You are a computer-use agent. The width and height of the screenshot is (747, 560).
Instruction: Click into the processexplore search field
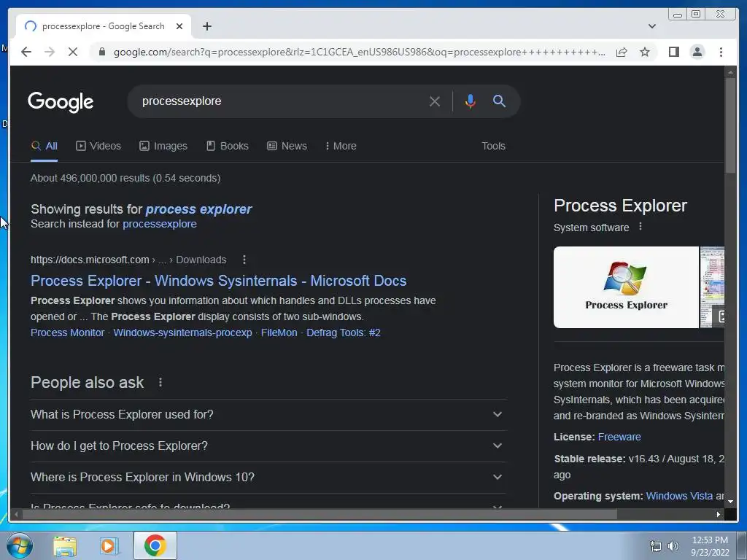pyautogui.click(x=281, y=101)
